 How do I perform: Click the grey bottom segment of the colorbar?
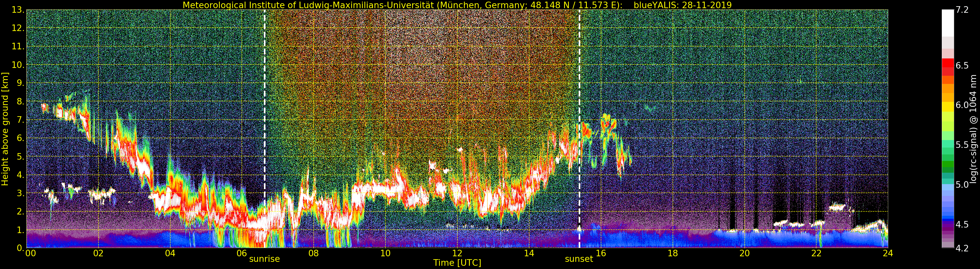tap(948, 245)
